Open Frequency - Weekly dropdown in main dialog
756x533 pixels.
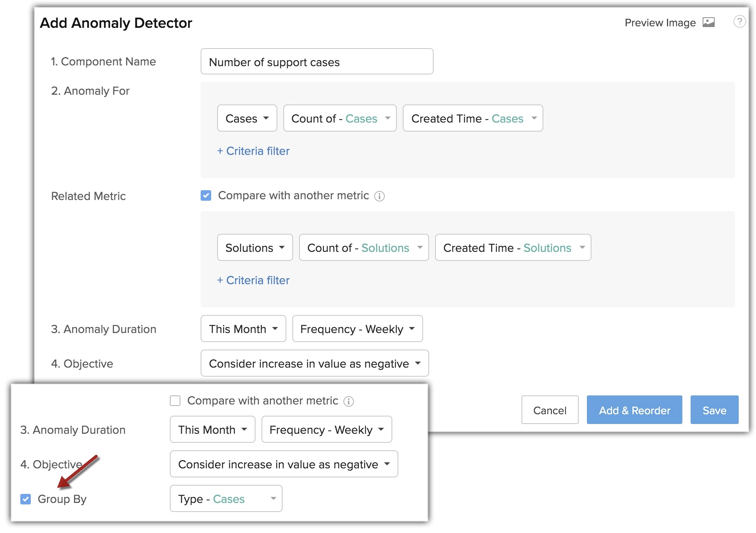tap(357, 329)
